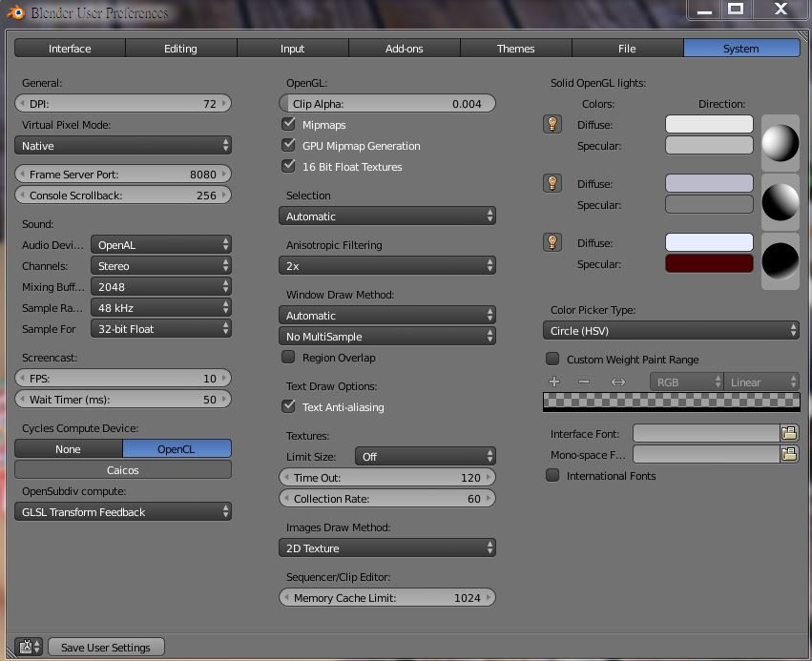Turn on Custom Weight Paint Range
Image resolution: width=812 pixels, height=661 pixels.
[552, 360]
